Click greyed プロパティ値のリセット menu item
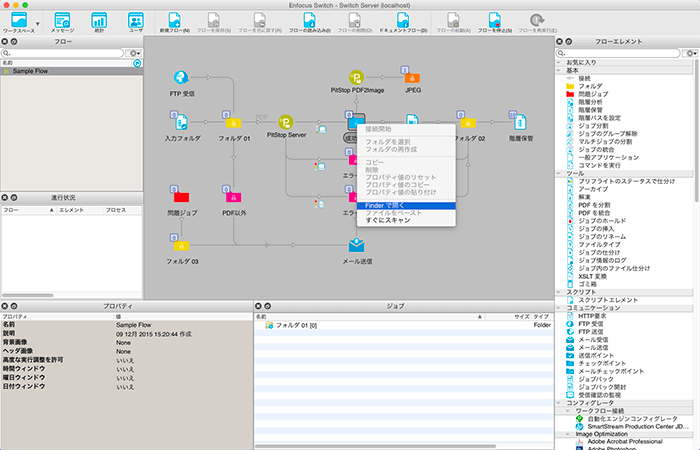 point(406,177)
